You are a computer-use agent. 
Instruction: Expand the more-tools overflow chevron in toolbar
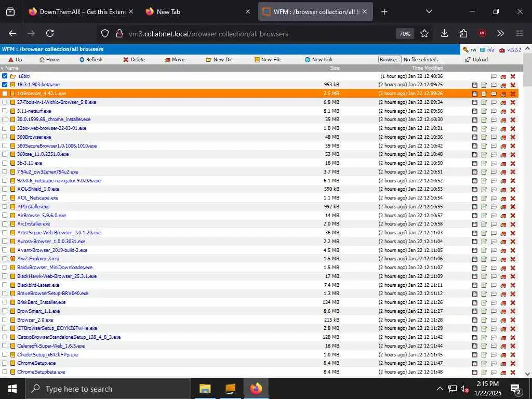(x=500, y=33)
